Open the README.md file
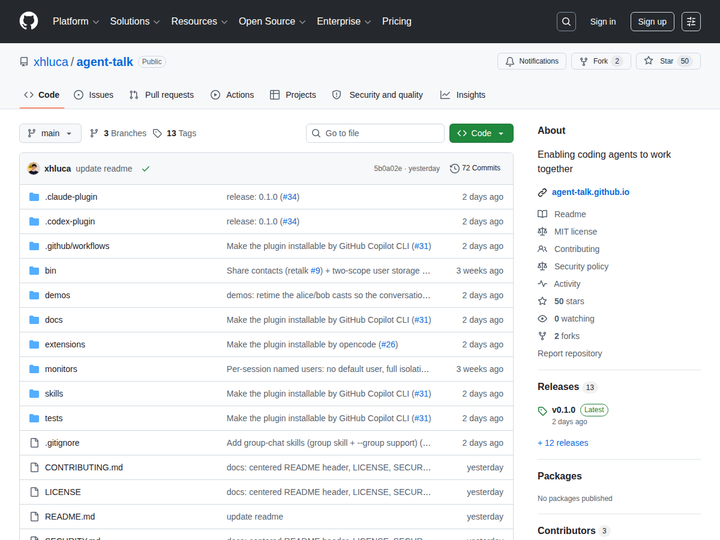The height and width of the screenshot is (540, 720). [70, 517]
